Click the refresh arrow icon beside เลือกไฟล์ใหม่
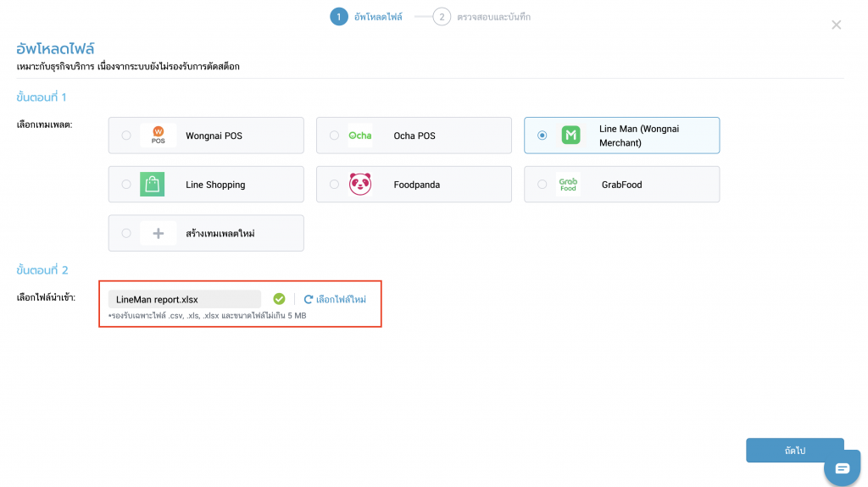Image resolution: width=868 pixels, height=487 pixels. (309, 299)
